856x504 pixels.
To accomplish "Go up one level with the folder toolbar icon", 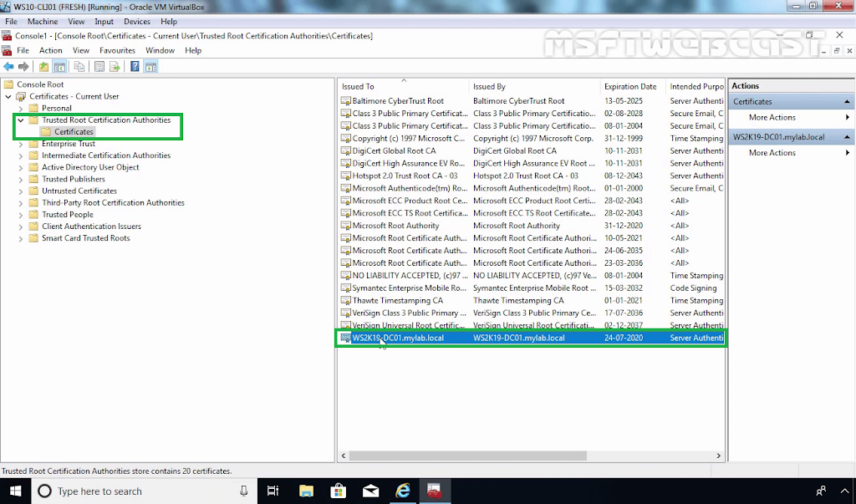I will [x=43, y=67].
